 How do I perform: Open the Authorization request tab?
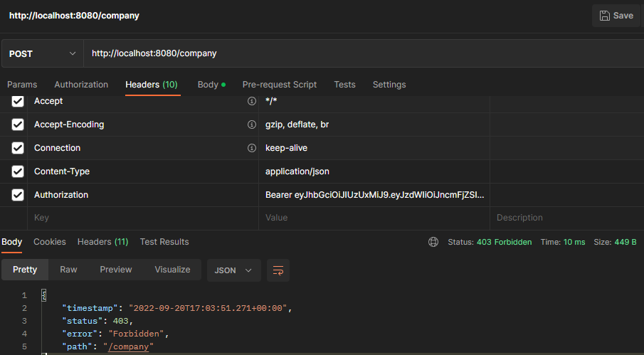[x=81, y=85]
